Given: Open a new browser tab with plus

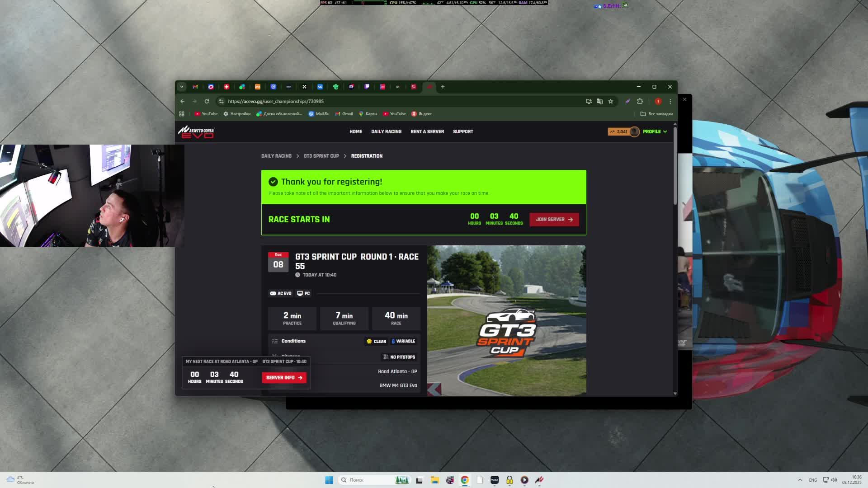Looking at the screenshot, I should point(443,87).
